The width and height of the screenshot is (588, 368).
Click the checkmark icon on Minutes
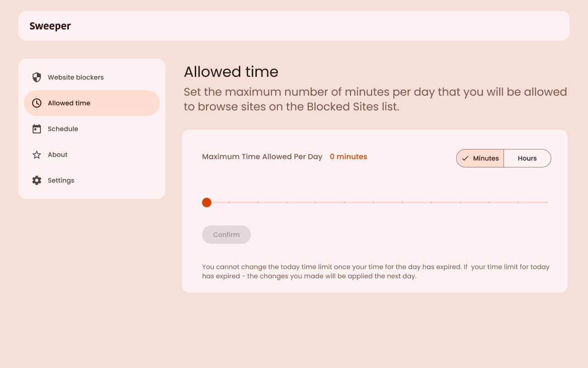[465, 158]
